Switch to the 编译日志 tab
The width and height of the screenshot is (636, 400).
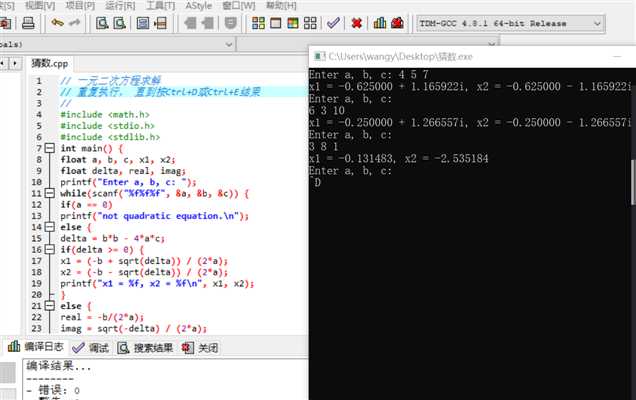pyautogui.click(x=36, y=347)
